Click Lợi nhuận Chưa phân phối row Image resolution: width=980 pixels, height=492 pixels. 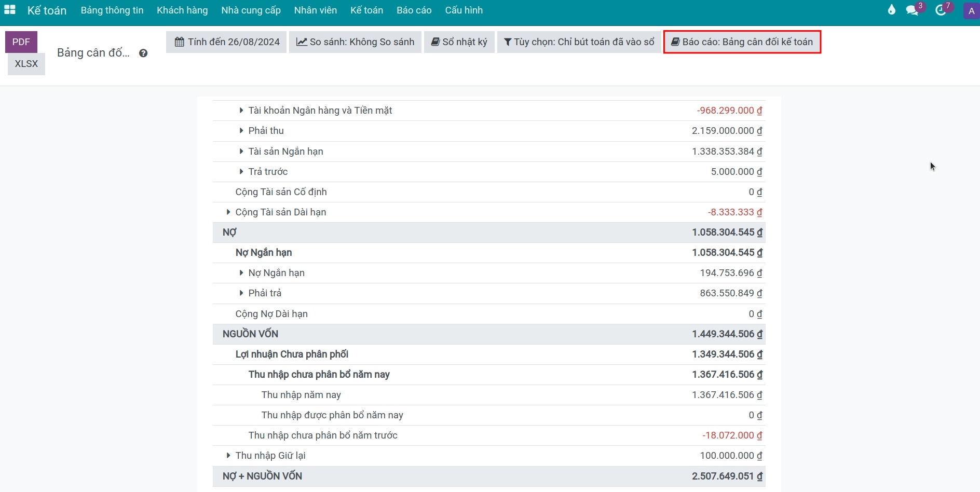pyautogui.click(x=488, y=354)
